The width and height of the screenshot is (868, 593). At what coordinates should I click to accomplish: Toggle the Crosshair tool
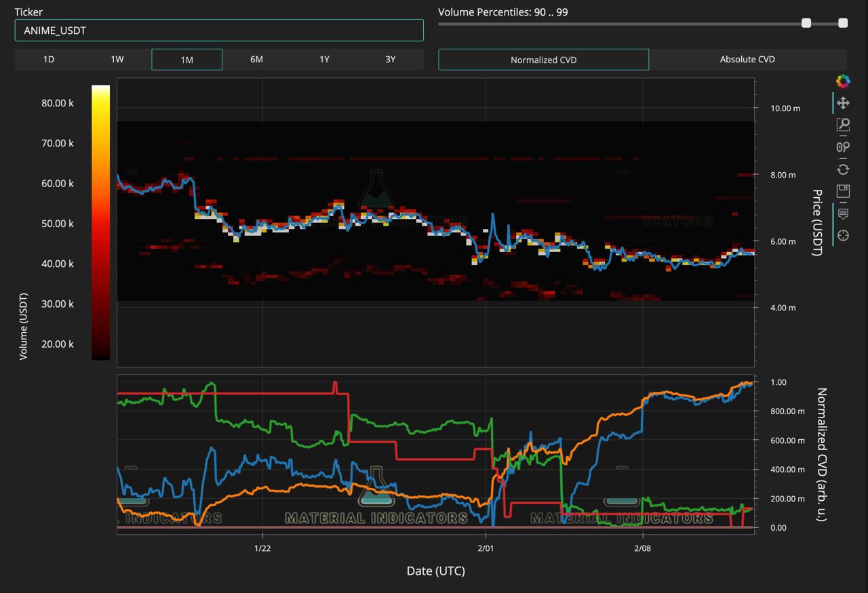(843, 236)
